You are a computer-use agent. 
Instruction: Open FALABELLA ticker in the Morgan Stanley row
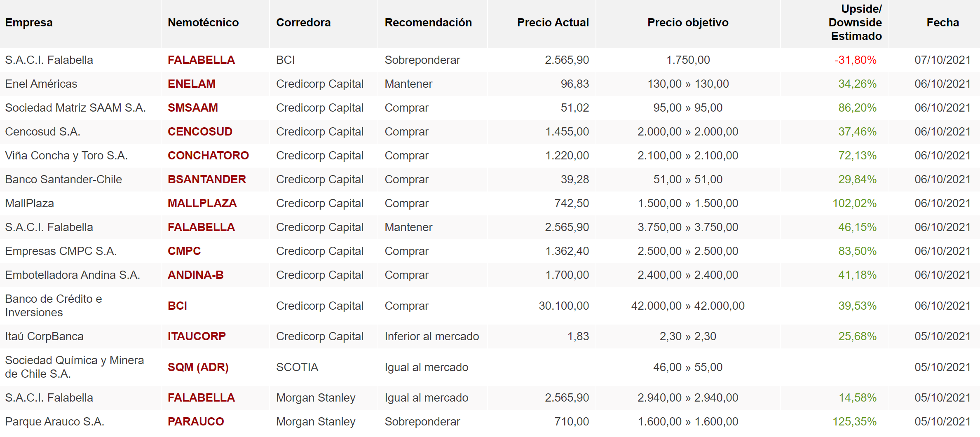pyautogui.click(x=201, y=398)
